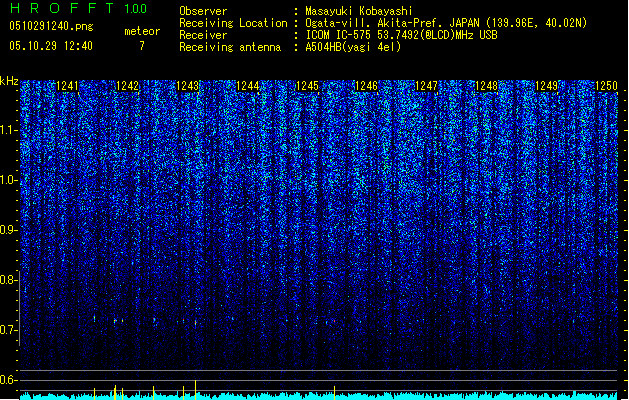
Task: Click the 0.6 kHz frequency tick label
Action: [x=9, y=380]
